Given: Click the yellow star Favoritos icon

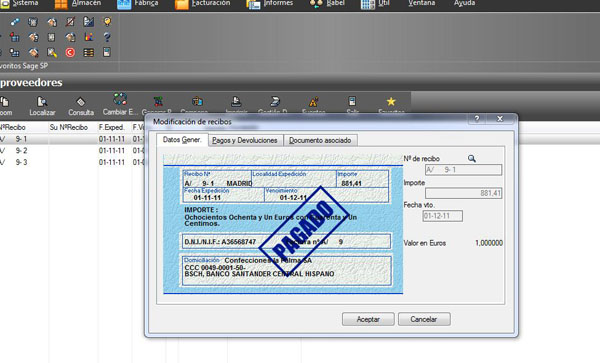Looking at the screenshot, I should (x=391, y=101).
